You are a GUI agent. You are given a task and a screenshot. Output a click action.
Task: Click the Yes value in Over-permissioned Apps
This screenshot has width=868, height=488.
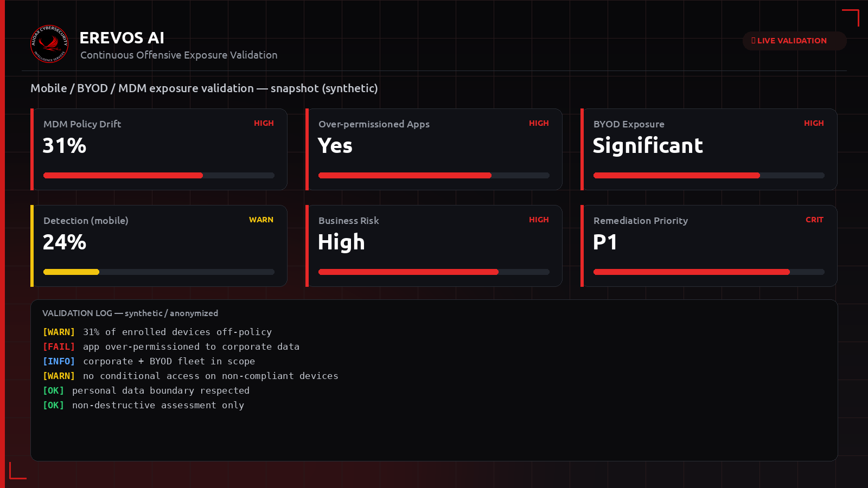pos(335,146)
